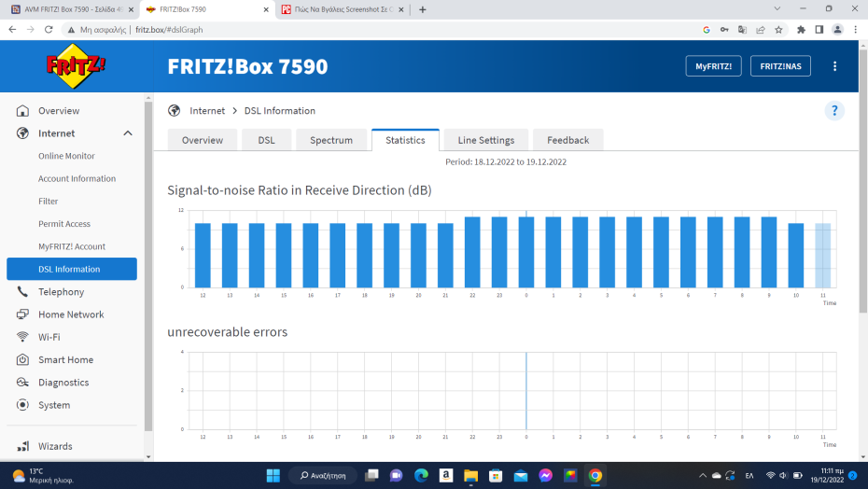Open Permit Access in sidebar
The image size is (868, 489).
(x=64, y=224)
